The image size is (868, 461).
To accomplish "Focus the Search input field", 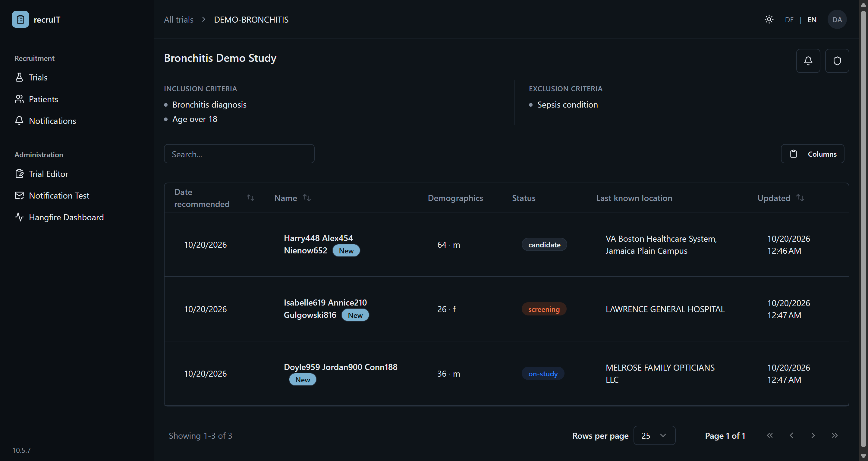I will pos(239,154).
